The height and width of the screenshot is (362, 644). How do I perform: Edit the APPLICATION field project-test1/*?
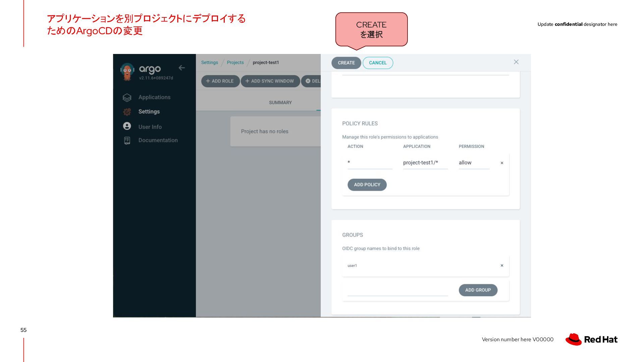[x=425, y=163]
